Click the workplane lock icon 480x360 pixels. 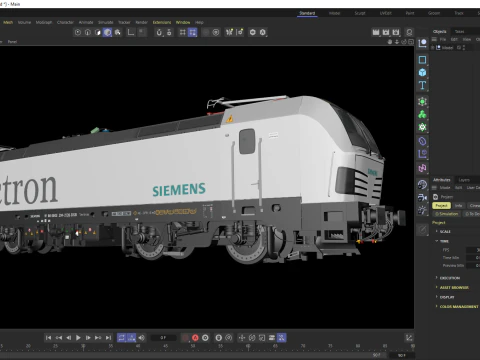tap(169, 32)
